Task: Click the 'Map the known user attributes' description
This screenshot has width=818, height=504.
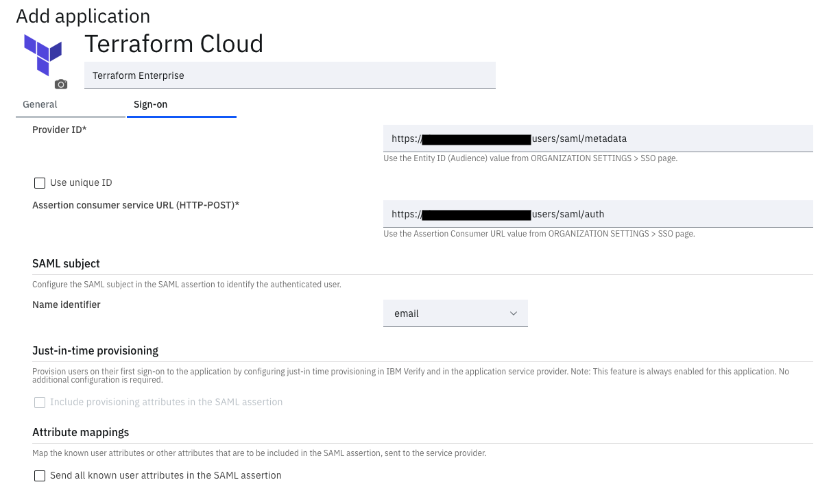Action: tap(259, 453)
